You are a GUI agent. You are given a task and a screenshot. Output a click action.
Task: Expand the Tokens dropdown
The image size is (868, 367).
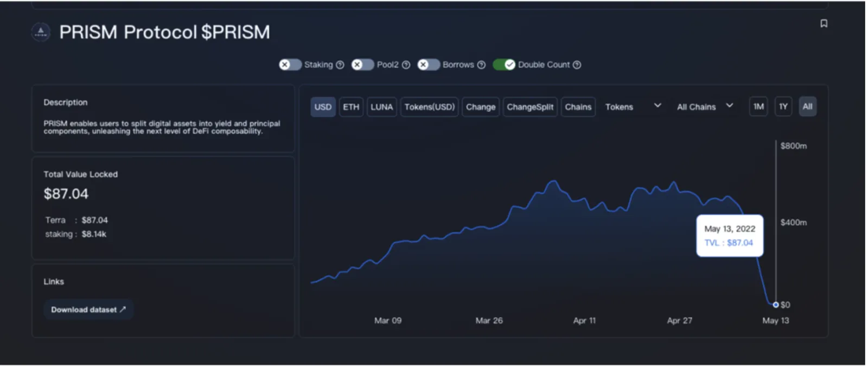pos(633,107)
